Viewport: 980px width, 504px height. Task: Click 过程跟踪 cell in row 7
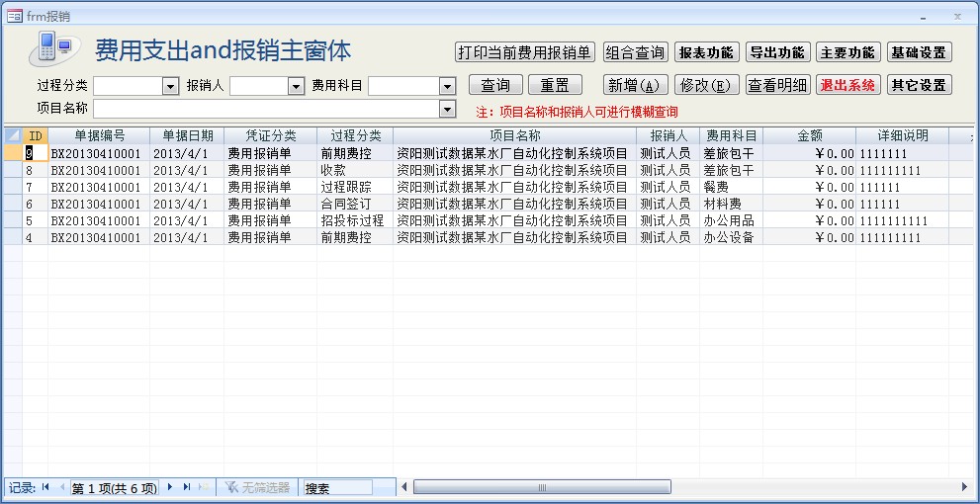356,187
